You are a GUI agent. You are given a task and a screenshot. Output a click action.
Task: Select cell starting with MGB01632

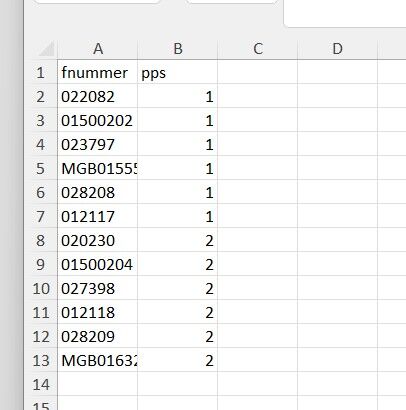98,360
